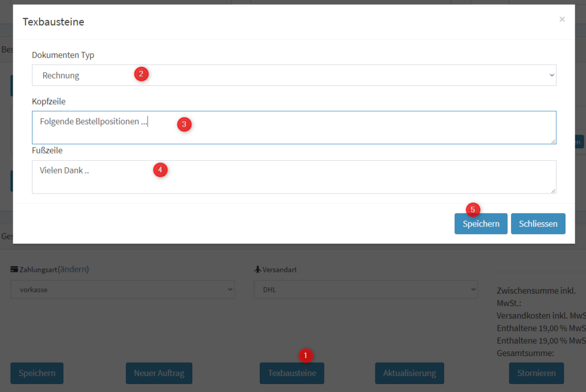Click the Kopfzeile text area resize handle

point(553,141)
